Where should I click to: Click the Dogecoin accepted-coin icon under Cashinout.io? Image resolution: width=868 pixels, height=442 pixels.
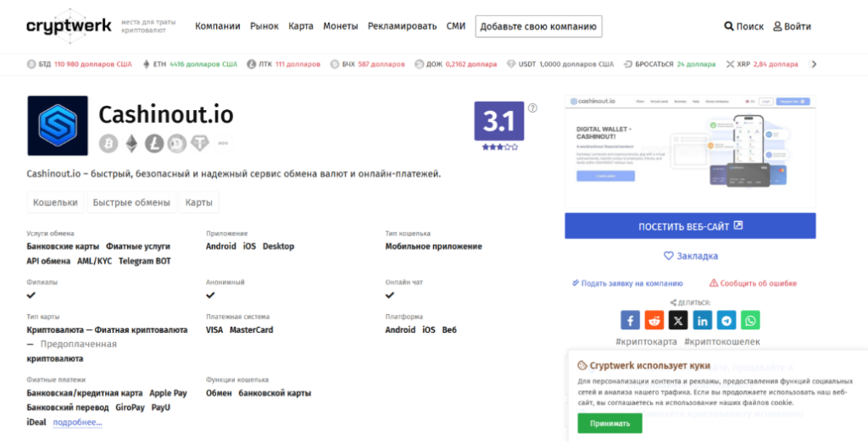(x=177, y=144)
